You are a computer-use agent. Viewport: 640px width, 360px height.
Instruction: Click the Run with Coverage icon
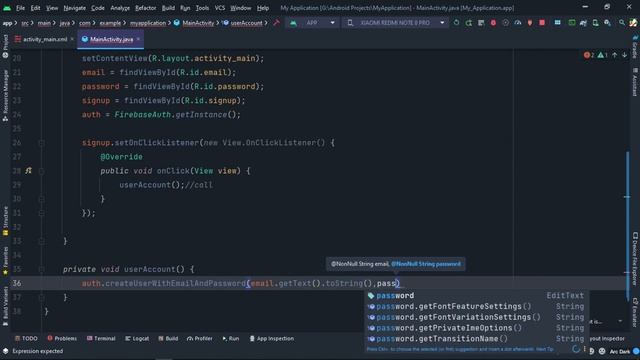click(505, 23)
